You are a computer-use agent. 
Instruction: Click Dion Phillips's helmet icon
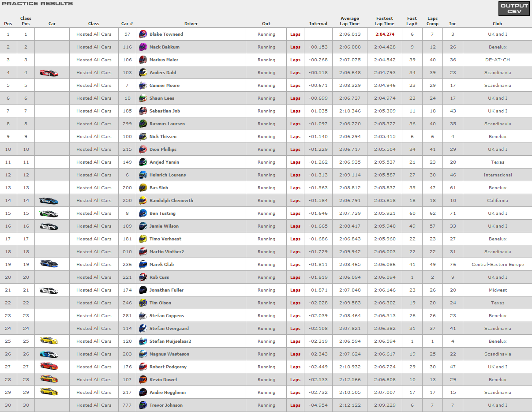(x=143, y=149)
